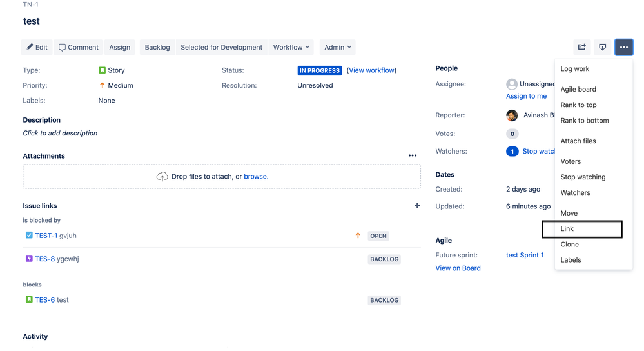Click the Stop watching link beside Watchers
644x351 pixels.
[x=538, y=151]
